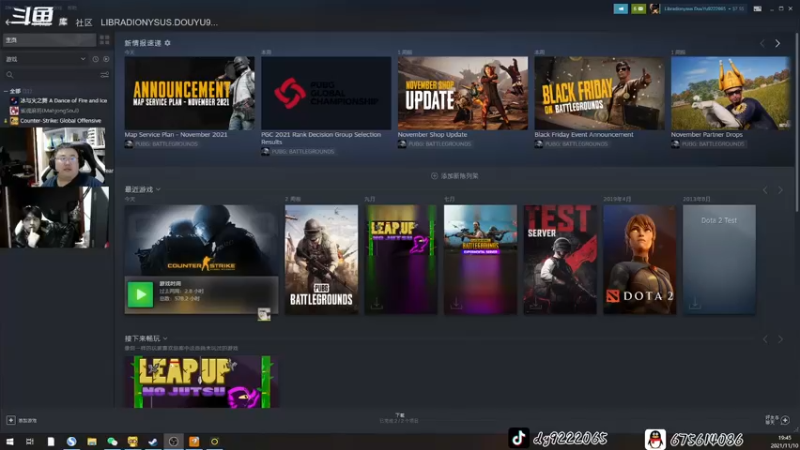Enter Big Picture mode icon

758,9
